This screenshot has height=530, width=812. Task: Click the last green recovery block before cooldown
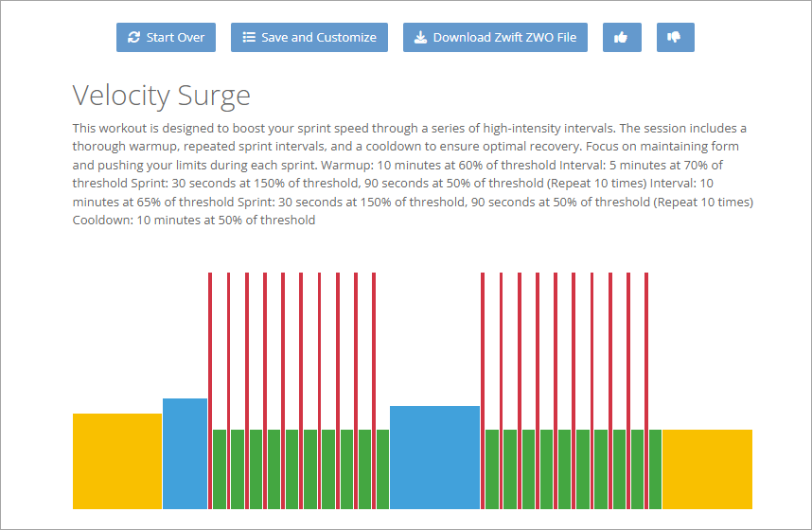655,468
